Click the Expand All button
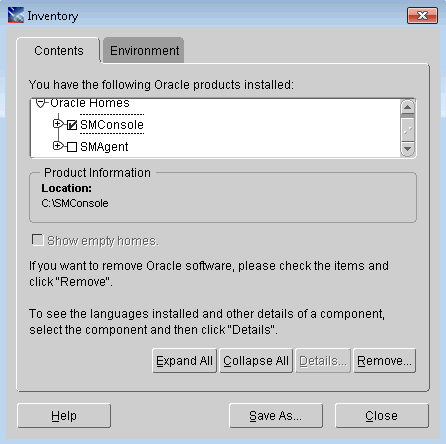Viewport: 446px width, 444px height. (x=184, y=361)
